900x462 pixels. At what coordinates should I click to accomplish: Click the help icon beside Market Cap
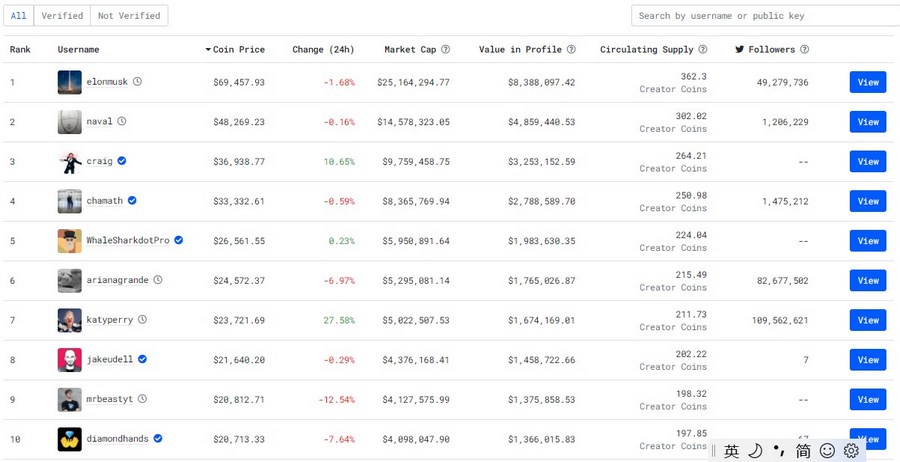point(445,49)
